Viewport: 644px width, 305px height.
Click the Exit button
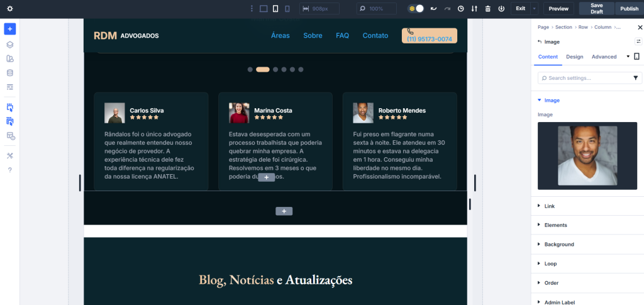[x=520, y=9]
